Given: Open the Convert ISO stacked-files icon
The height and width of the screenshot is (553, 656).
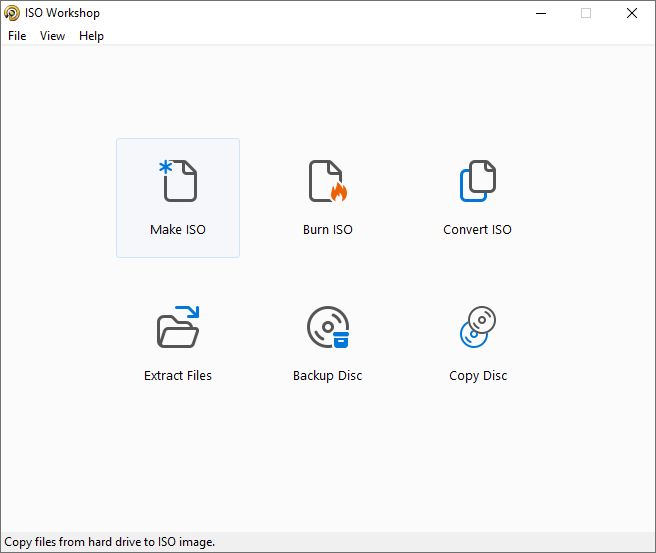Looking at the screenshot, I should 478,181.
